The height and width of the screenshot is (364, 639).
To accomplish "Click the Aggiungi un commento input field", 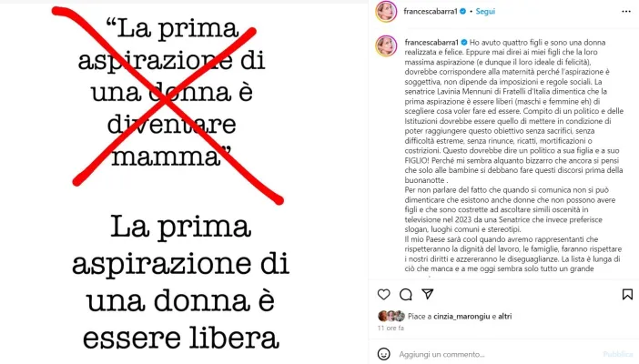I will click(x=498, y=354).
